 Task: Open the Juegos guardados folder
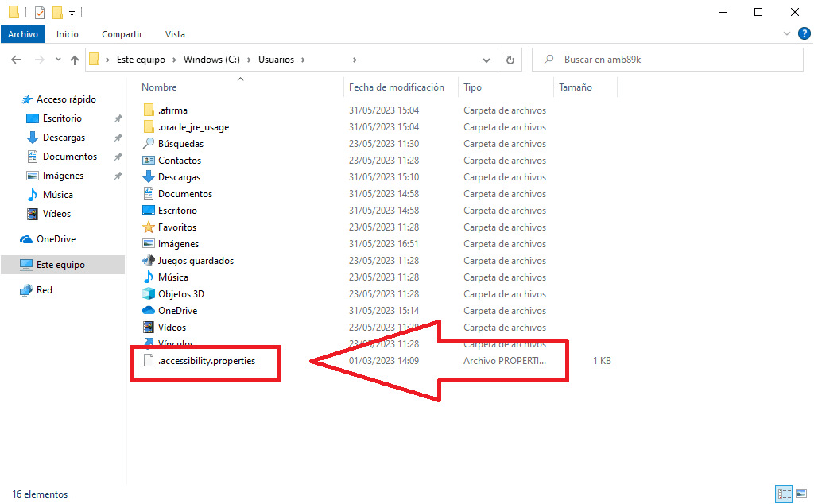[x=195, y=261]
